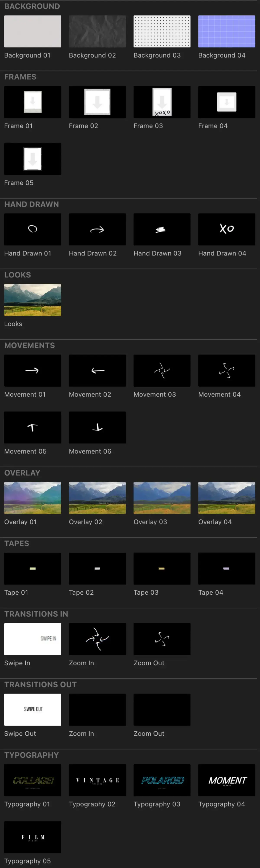Click the 'Swipe In' label text
This screenshot has width=260, height=868.
tap(17, 663)
